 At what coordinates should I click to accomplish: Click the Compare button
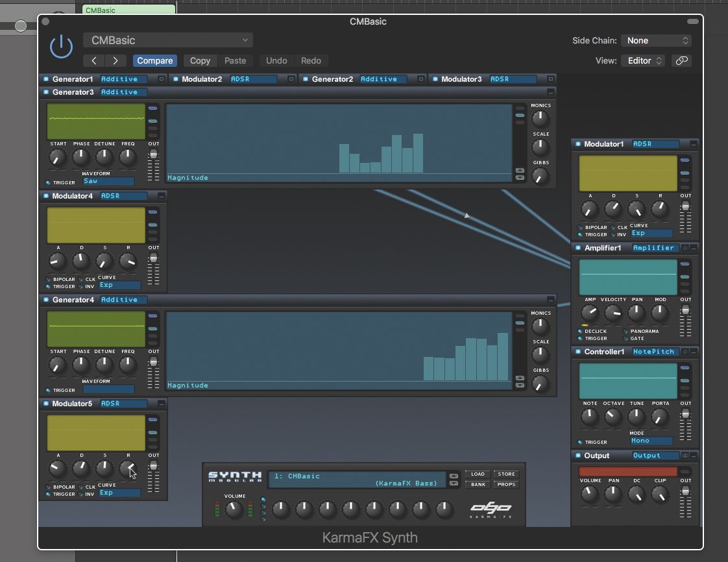[x=154, y=60]
